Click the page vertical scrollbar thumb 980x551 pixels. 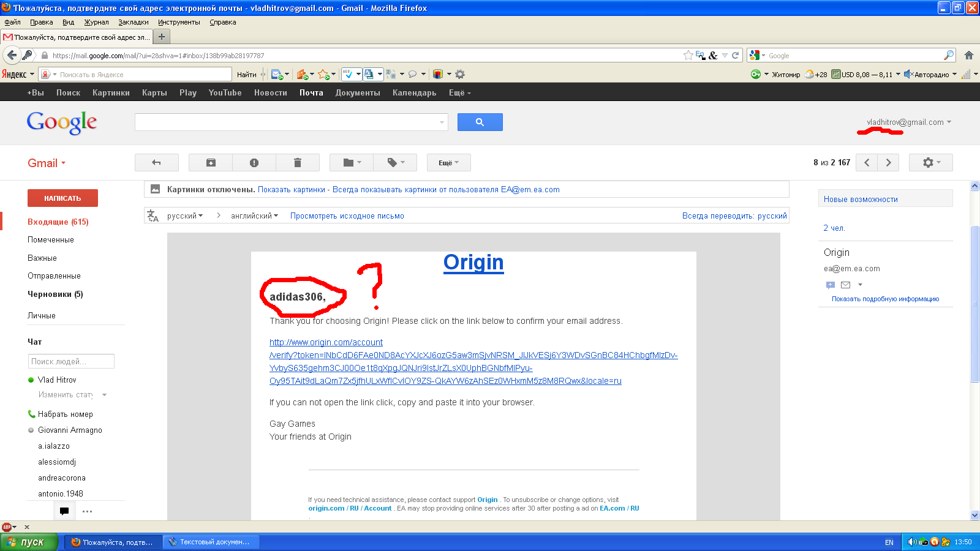tap(974, 304)
